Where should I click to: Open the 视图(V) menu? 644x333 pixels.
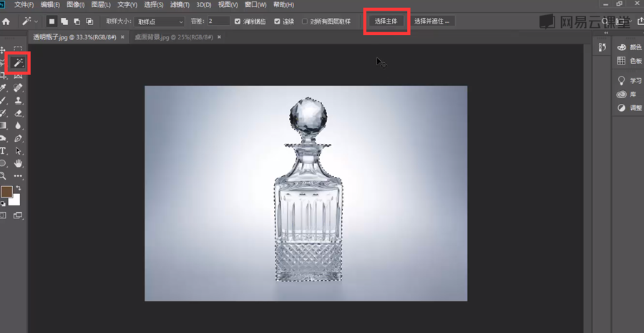(x=228, y=5)
